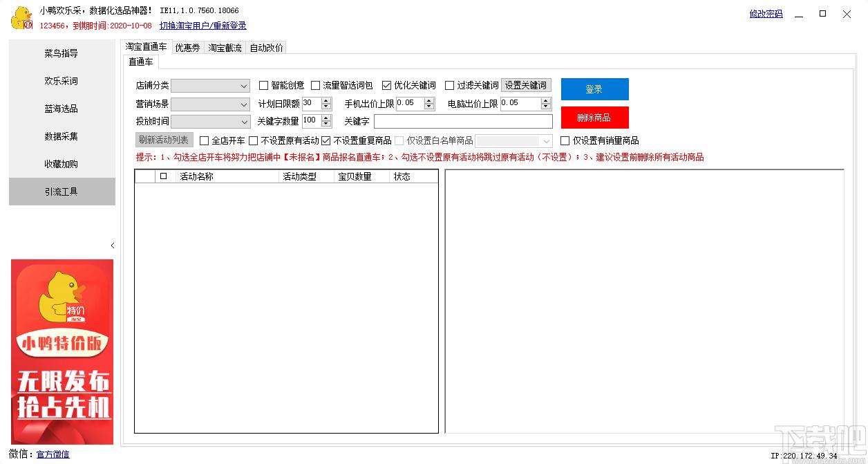
Task: Switch to the 自动改价 tab
Action: 266,48
